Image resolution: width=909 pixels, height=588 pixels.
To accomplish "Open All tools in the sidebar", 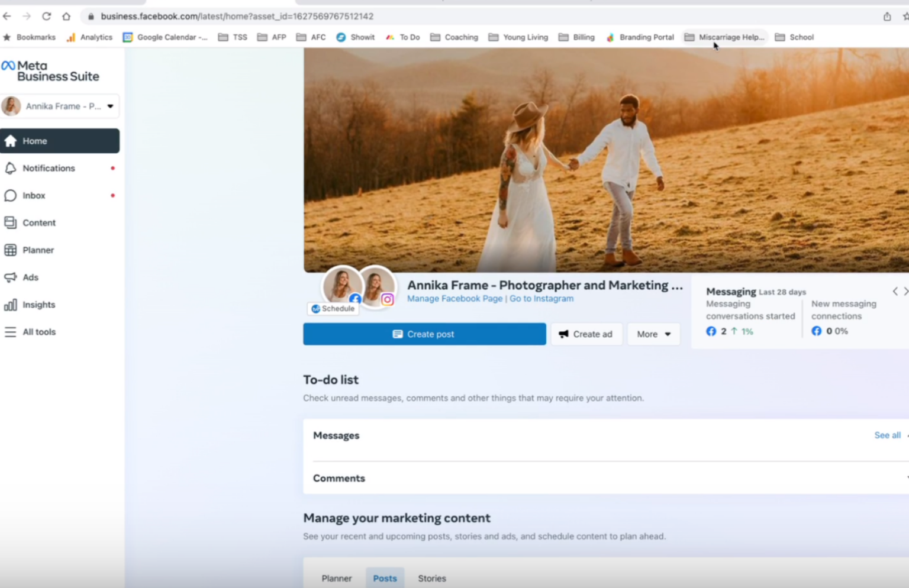I will click(39, 332).
